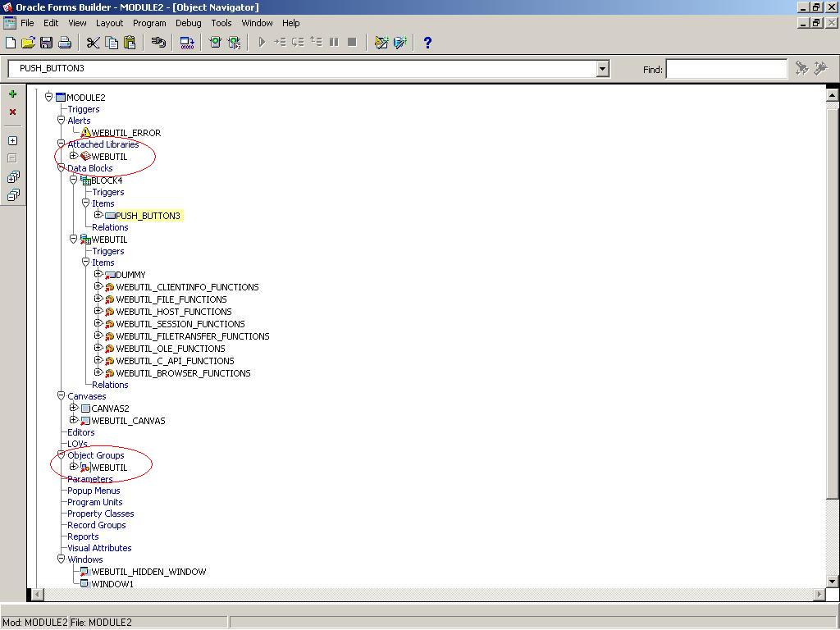Open the Data Block Wizard icon
This screenshot has width=840, height=630.
point(399,43)
